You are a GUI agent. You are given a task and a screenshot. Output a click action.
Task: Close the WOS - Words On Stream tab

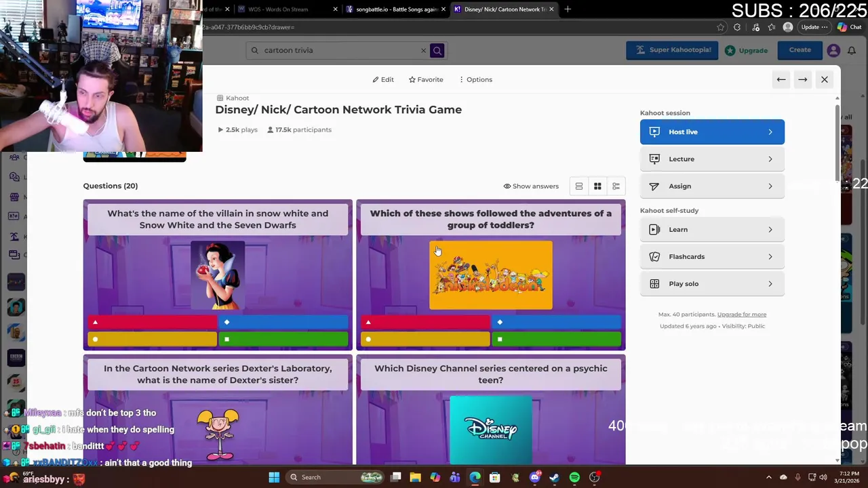(x=336, y=9)
